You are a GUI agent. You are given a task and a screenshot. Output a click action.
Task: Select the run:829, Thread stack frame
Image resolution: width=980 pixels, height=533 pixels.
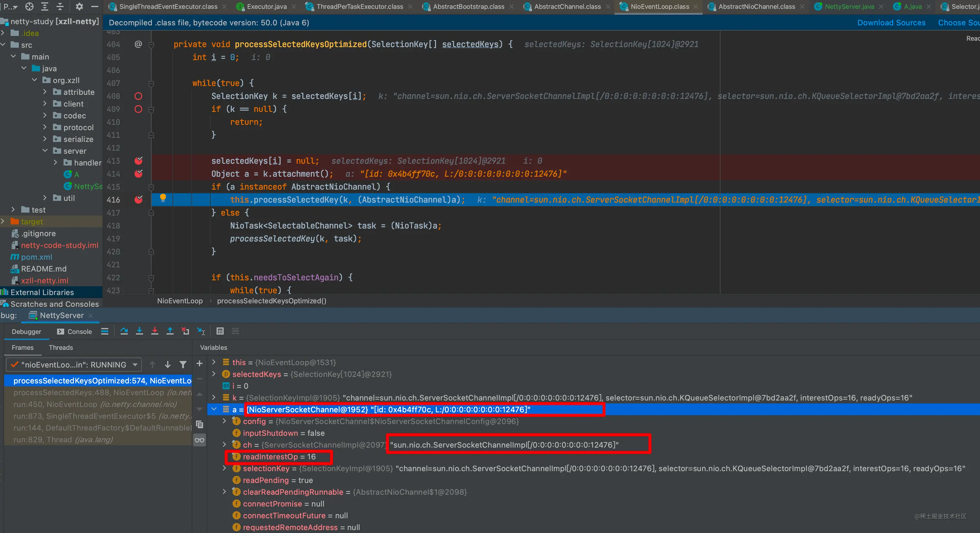[x=98, y=440]
